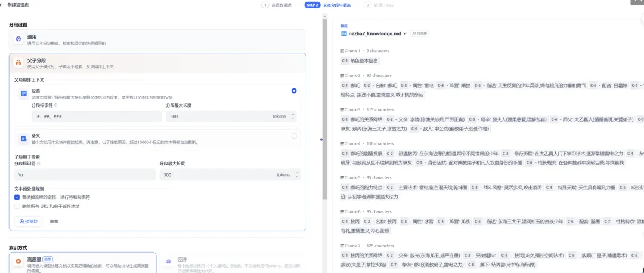Click the 预览块 preview button
This screenshot has height=273, width=644.
(x=29, y=222)
